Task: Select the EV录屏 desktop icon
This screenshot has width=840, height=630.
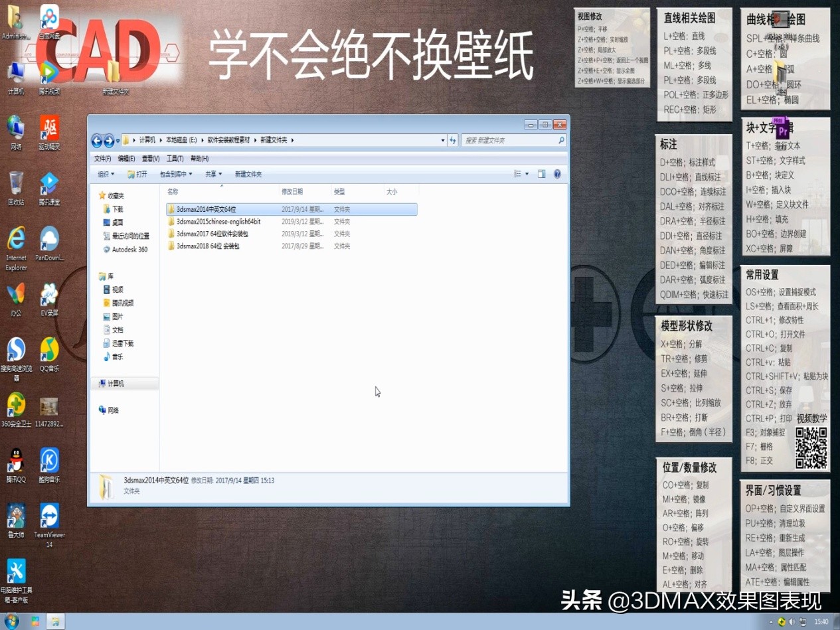Action: [x=49, y=299]
